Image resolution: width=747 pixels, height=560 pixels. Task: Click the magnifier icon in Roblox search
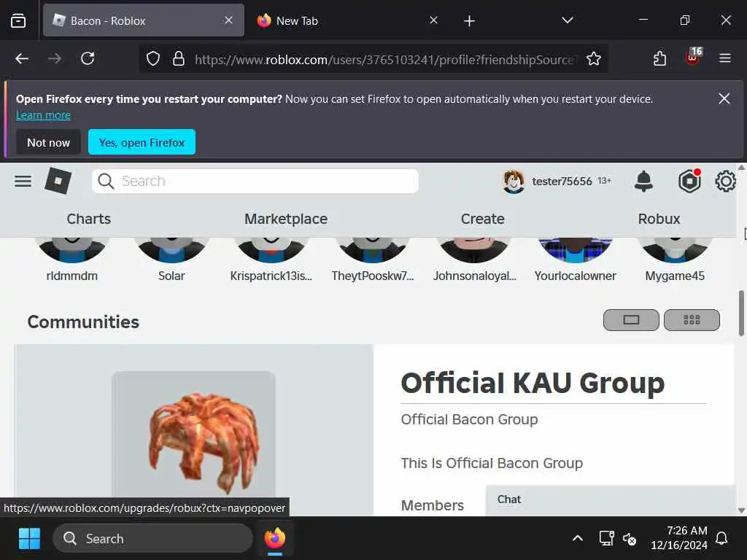pyautogui.click(x=105, y=181)
